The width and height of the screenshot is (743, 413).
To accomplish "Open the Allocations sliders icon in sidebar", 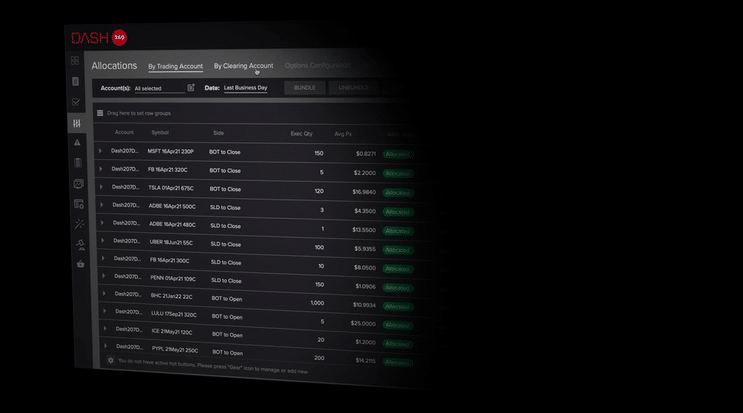I will (x=76, y=122).
